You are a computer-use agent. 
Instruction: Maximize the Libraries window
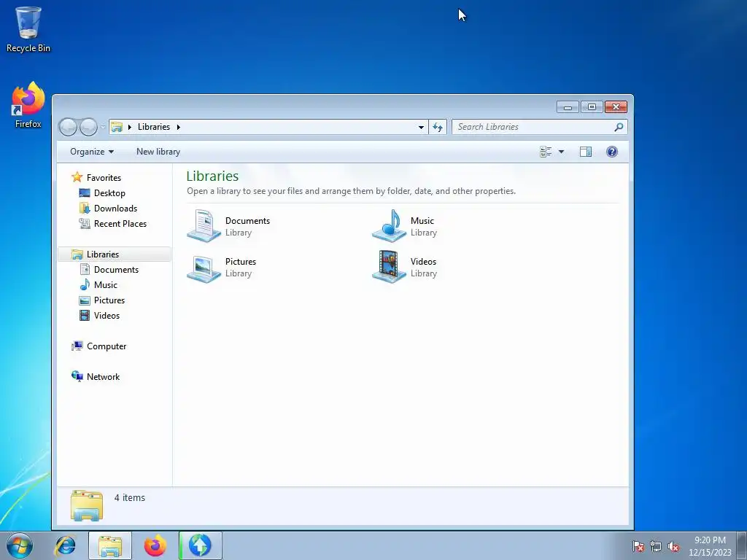tap(592, 107)
